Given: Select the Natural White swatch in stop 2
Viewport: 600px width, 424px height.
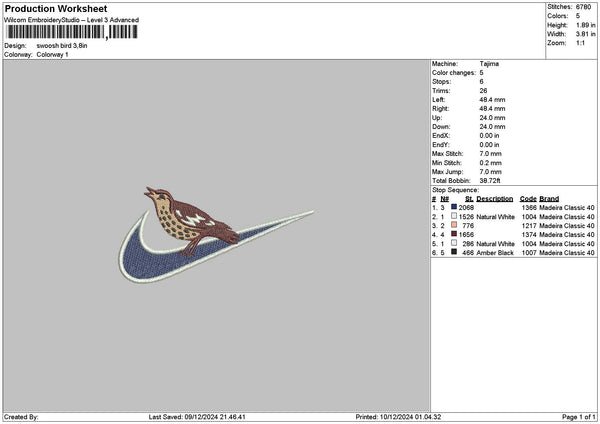Looking at the screenshot, I should (454, 216).
